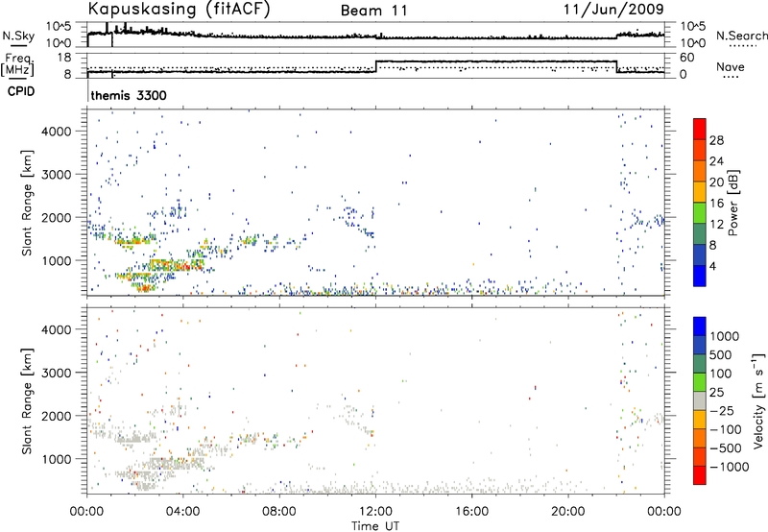Screen dimensions: 768x532
Task: Click the "Time UT" axis title
Action: tap(375, 525)
